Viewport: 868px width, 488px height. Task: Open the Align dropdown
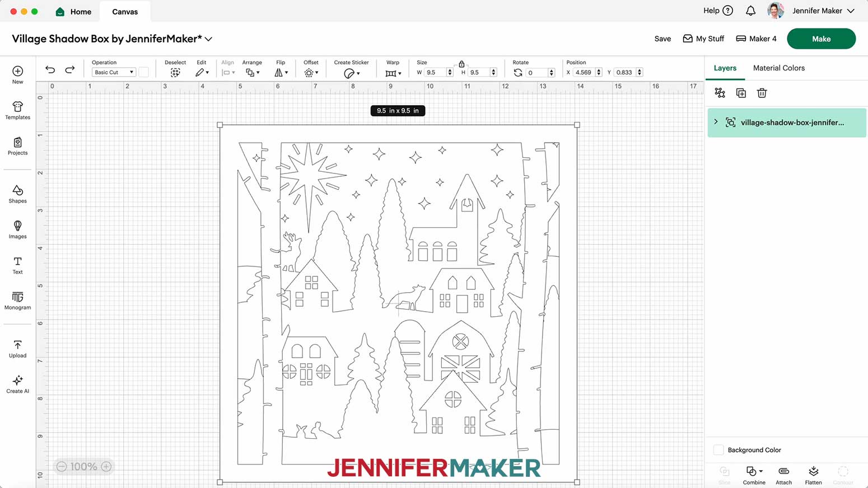click(228, 73)
